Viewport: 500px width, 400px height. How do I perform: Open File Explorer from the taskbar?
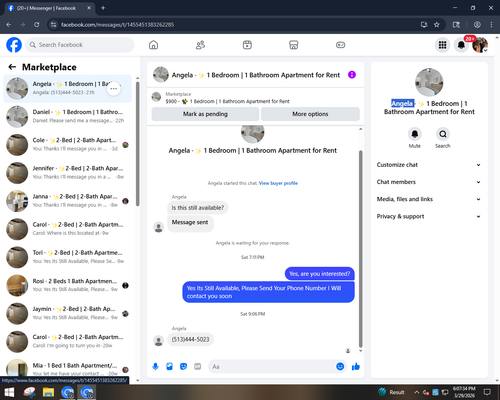pyautogui.click(x=48, y=392)
